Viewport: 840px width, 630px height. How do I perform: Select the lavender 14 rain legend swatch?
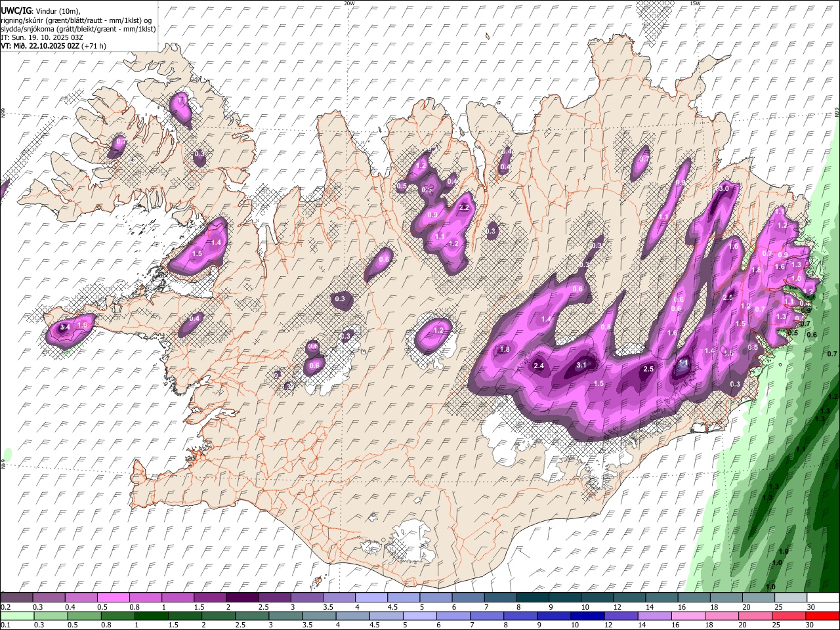click(x=654, y=616)
